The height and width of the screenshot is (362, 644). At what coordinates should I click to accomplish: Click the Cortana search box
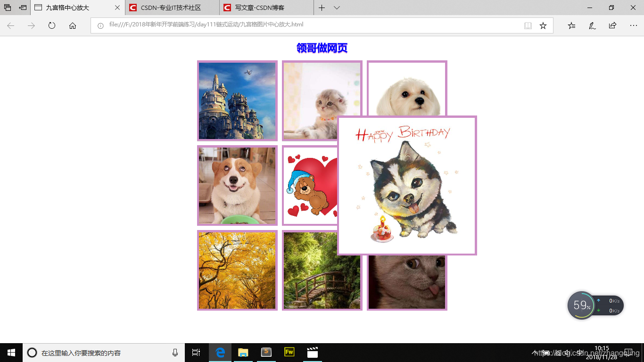pos(104,353)
